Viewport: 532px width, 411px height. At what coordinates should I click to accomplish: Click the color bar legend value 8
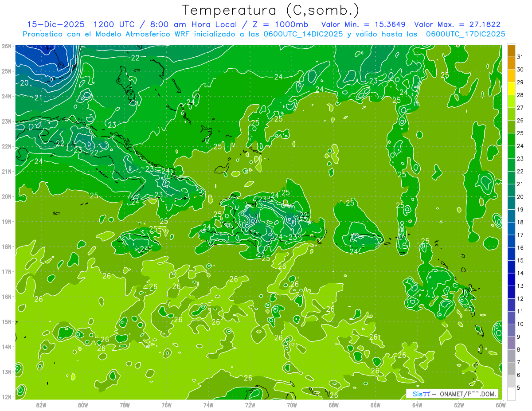(519, 349)
